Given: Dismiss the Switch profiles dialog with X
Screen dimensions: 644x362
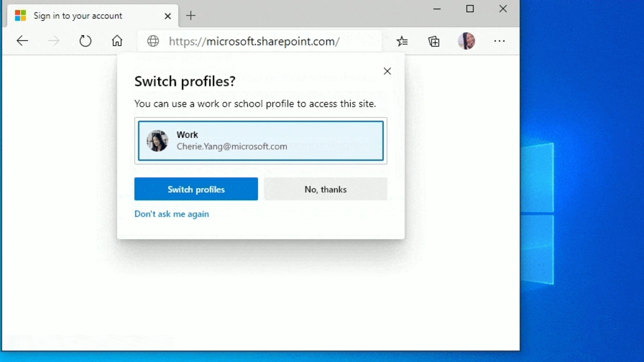Looking at the screenshot, I should 387,71.
